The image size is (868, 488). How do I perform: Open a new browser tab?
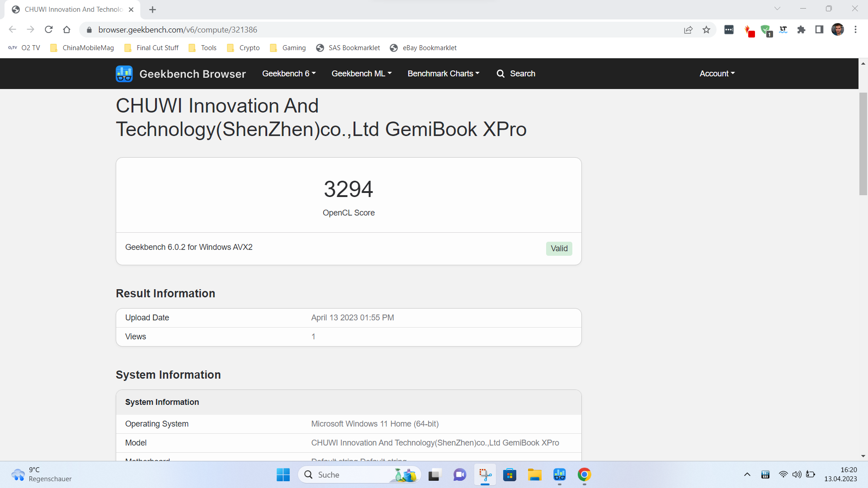tap(152, 9)
